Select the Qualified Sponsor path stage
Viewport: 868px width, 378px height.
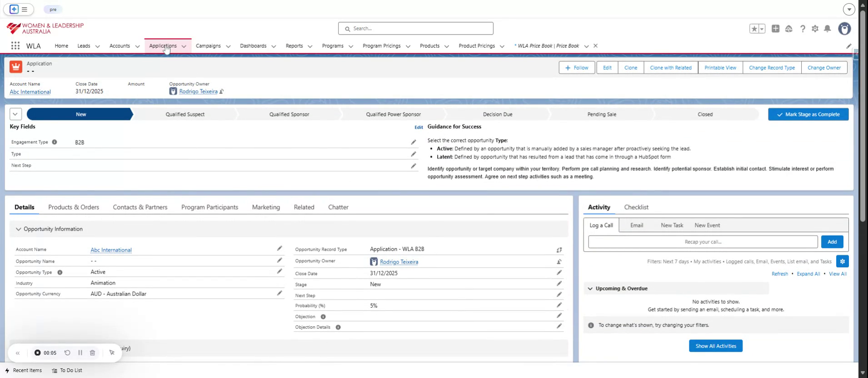tap(289, 114)
